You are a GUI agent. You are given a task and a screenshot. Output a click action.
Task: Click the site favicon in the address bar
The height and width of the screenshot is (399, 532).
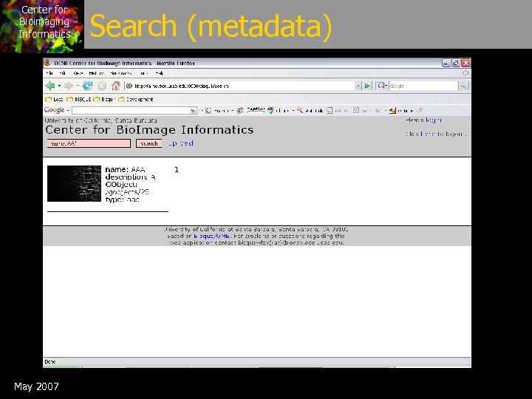click(129, 86)
